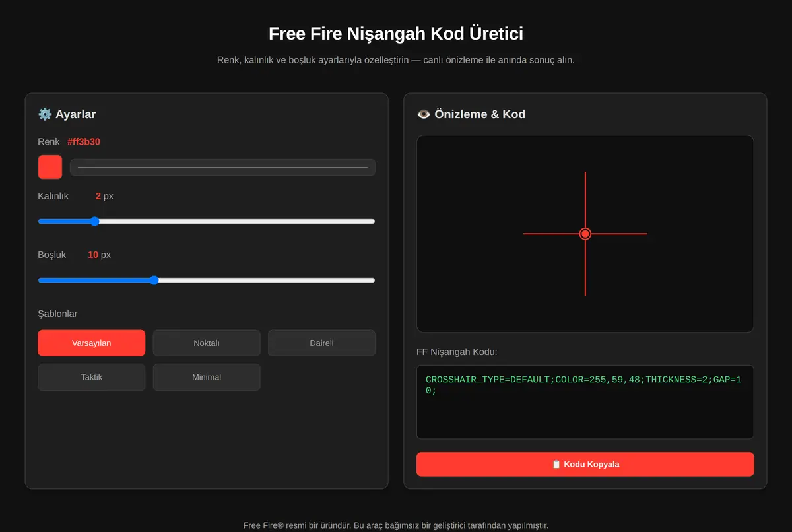Click the gear icon next to Ayarlar
The height and width of the screenshot is (532, 792).
[45, 114]
